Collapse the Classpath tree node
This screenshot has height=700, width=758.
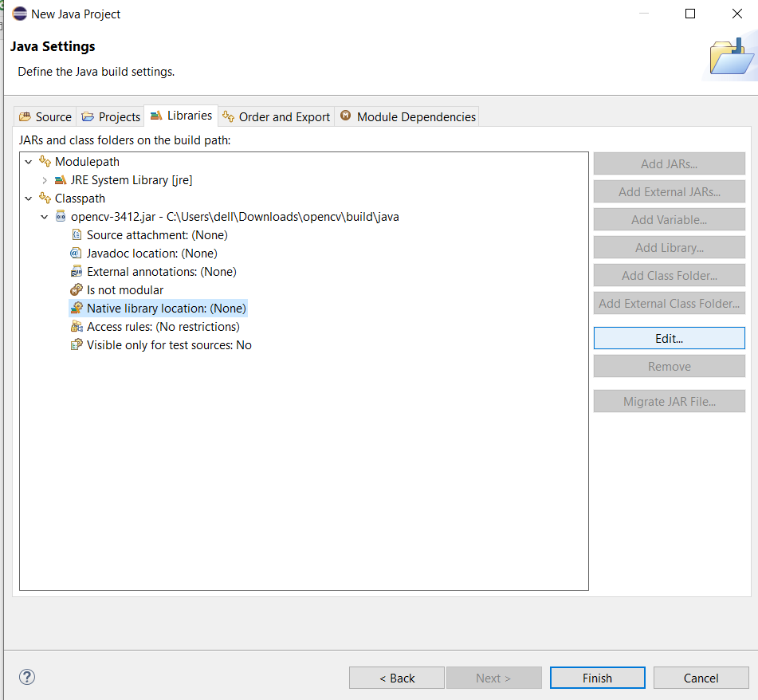[x=29, y=199]
